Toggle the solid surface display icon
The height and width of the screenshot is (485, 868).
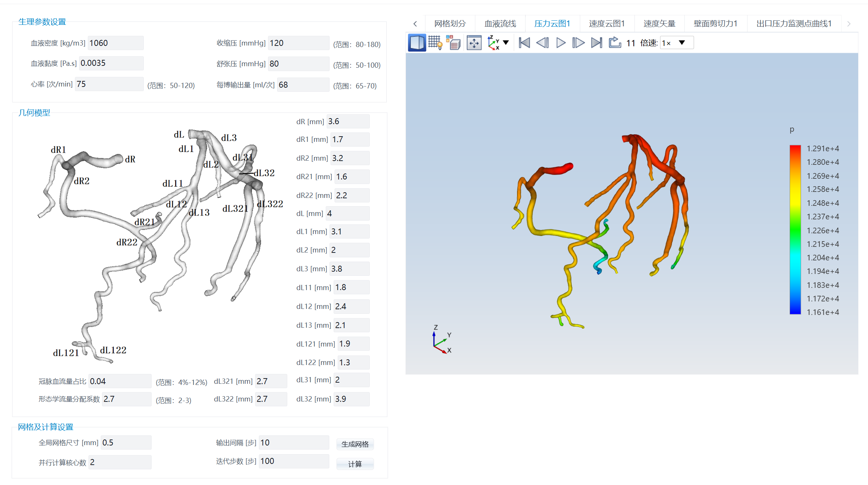417,43
